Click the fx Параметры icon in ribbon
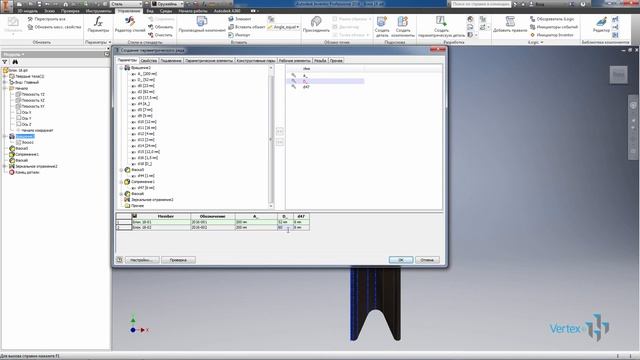This screenshot has width=640, height=360. pyautogui.click(x=98, y=24)
